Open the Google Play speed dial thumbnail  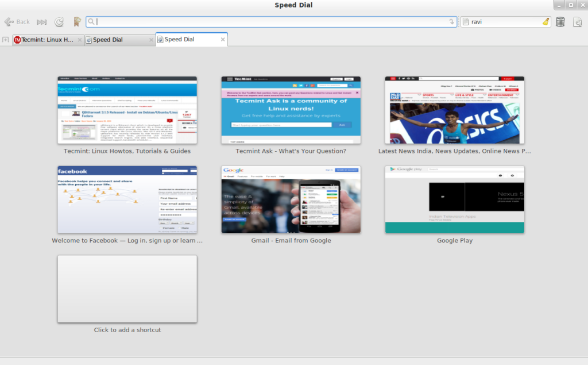pyautogui.click(x=455, y=199)
